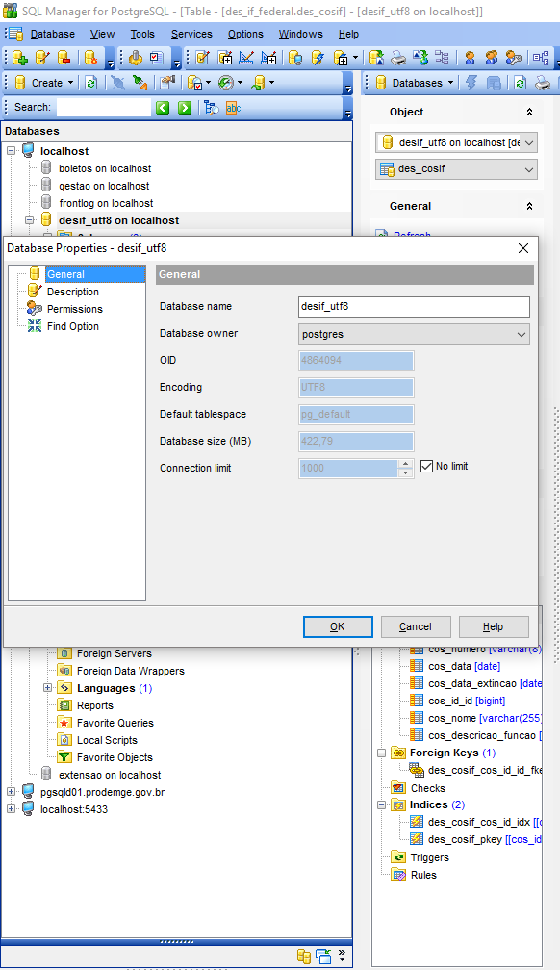Viewport: 560px width, 970px height.
Task: Click the connect to database plug icon
Action: (x=140, y=83)
